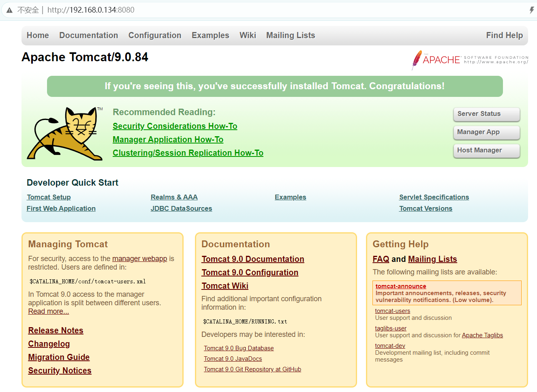Image resolution: width=537 pixels, height=392 pixels.
Task: Click the lightning bolt icon in address bar
Action: [532, 10]
